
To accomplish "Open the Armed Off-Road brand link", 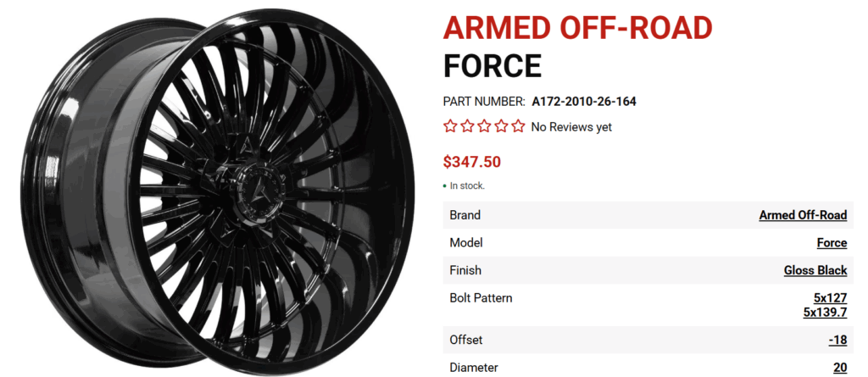I will coord(803,215).
